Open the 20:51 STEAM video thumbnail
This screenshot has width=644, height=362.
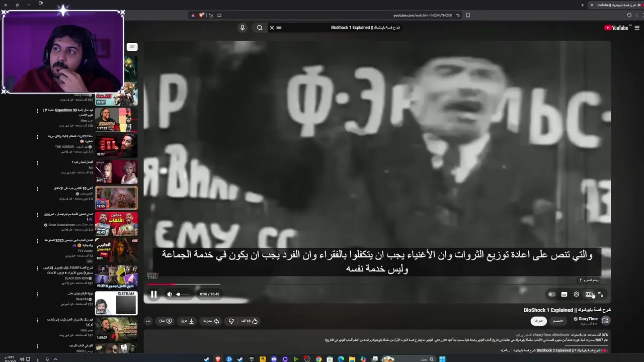[116, 303]
